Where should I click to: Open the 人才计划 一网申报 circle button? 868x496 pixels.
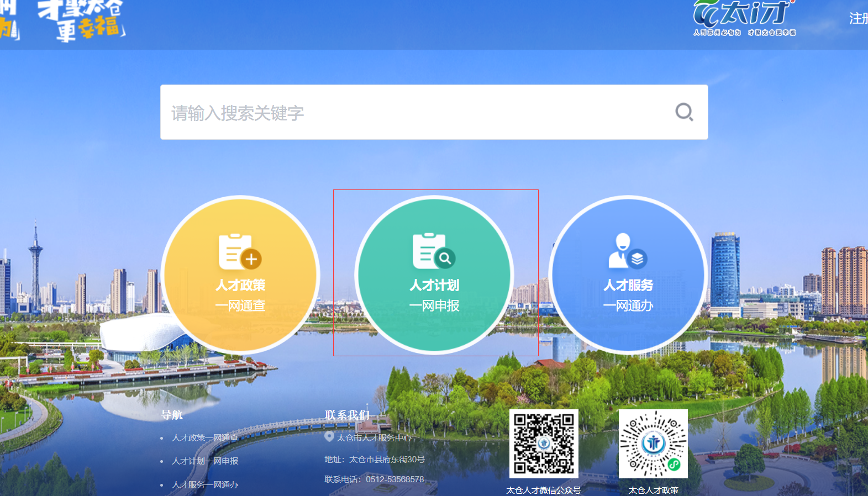[434, 275]
